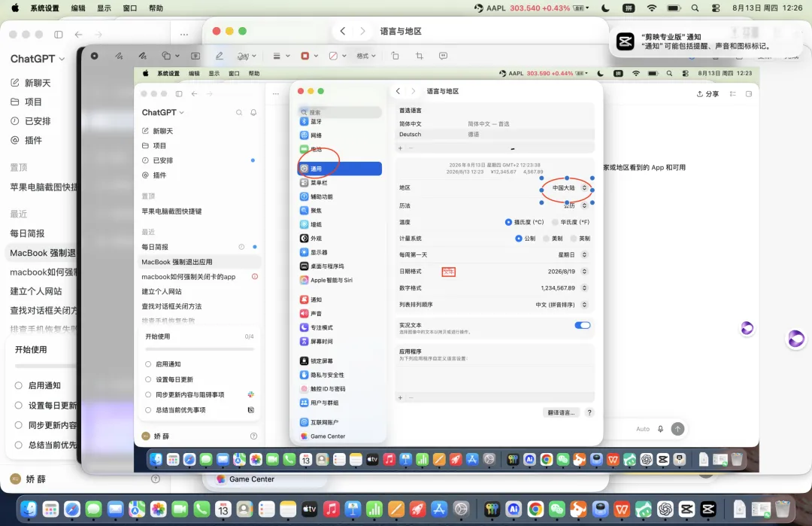The image size is (812, 526).
Task: Rotate the image with Preview's rotate icon
Action: (x=395, y=56)
